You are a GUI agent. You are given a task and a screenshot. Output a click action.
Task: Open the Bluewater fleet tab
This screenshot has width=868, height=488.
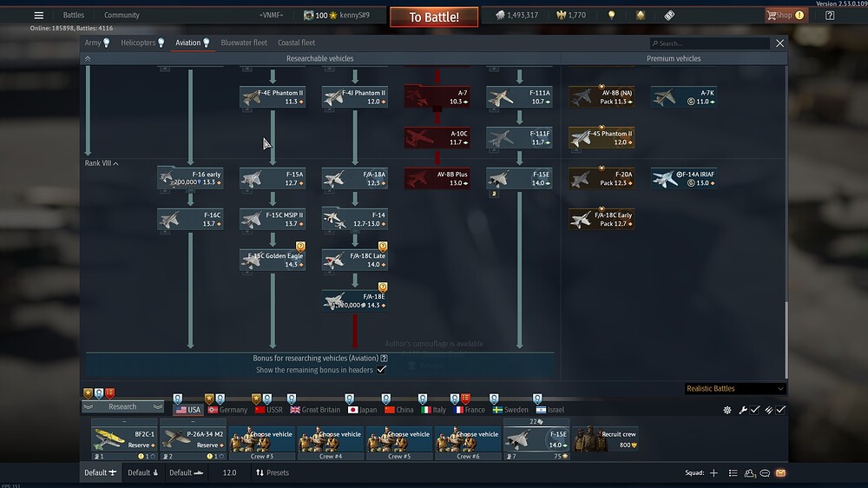coord(244,43)
